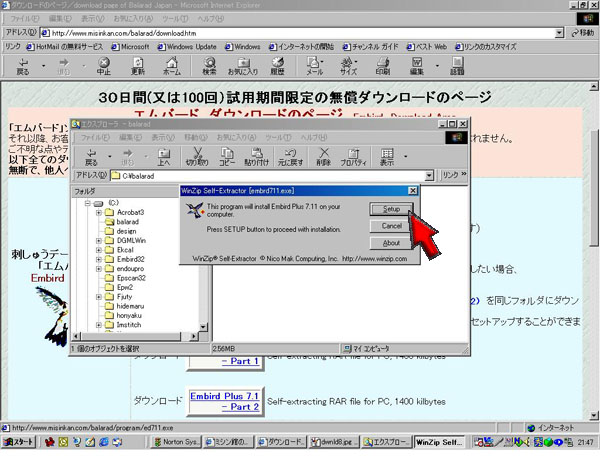Click the Start button on the taskbar
This screenshot has width=600, height=456.
coord(19,442)
